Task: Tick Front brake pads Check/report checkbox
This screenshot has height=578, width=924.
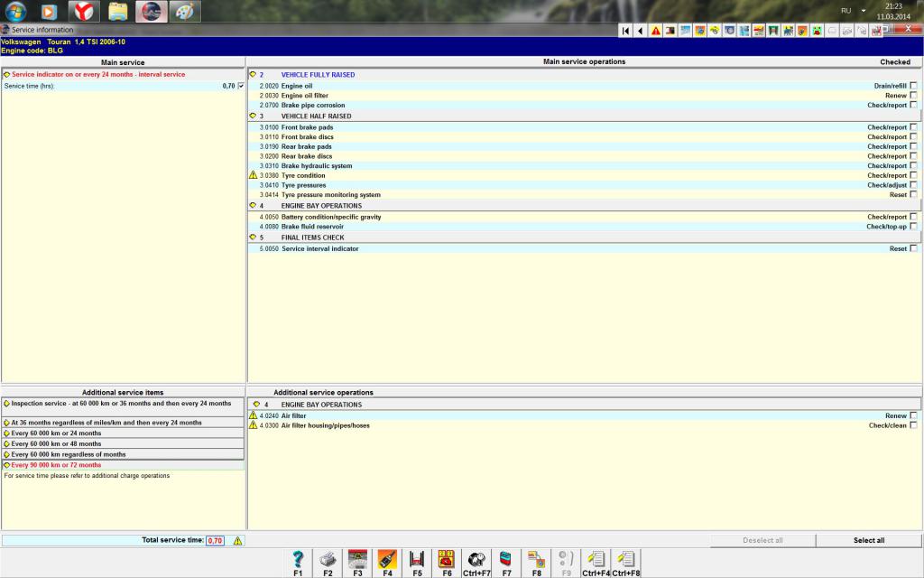Action: (x=913, y=126)
